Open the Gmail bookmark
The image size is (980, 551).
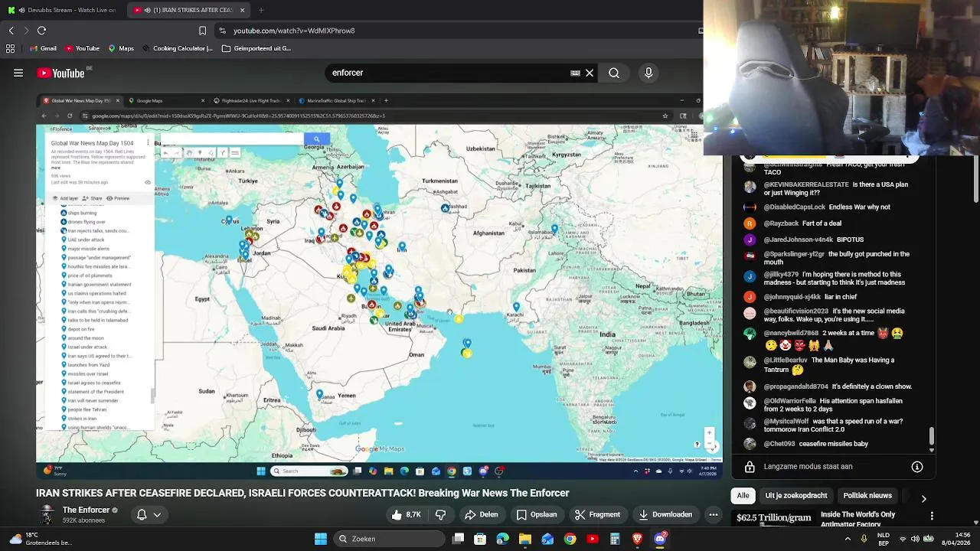coord(41,48)
